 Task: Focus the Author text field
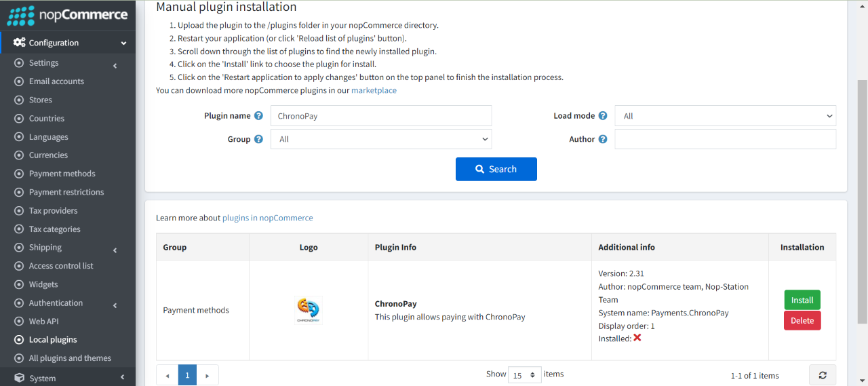coord(726,139)
